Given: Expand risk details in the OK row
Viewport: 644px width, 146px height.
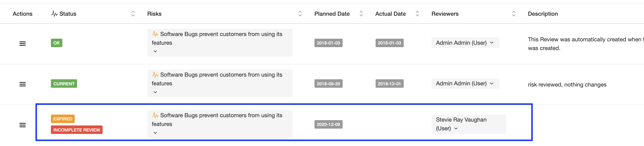Looking at the screenshot, I should (155, 51).
